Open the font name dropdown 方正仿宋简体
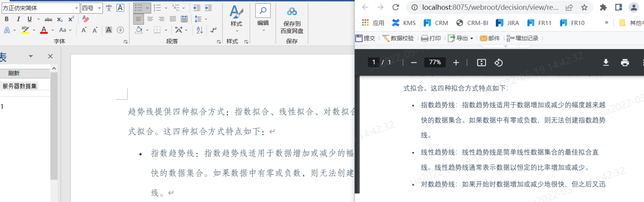This screenshot has height=202, width=644. [76, 8]
